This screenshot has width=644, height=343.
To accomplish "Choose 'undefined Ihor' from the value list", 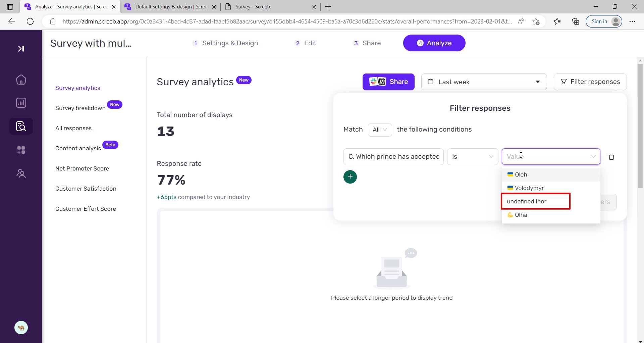I will [x=551, y=201].
